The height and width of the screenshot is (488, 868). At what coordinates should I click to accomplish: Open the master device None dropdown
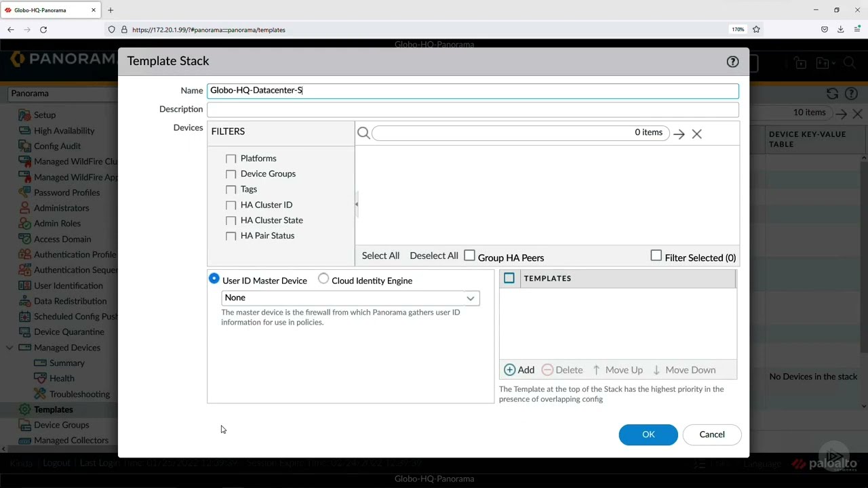click(x=351, y=298)
